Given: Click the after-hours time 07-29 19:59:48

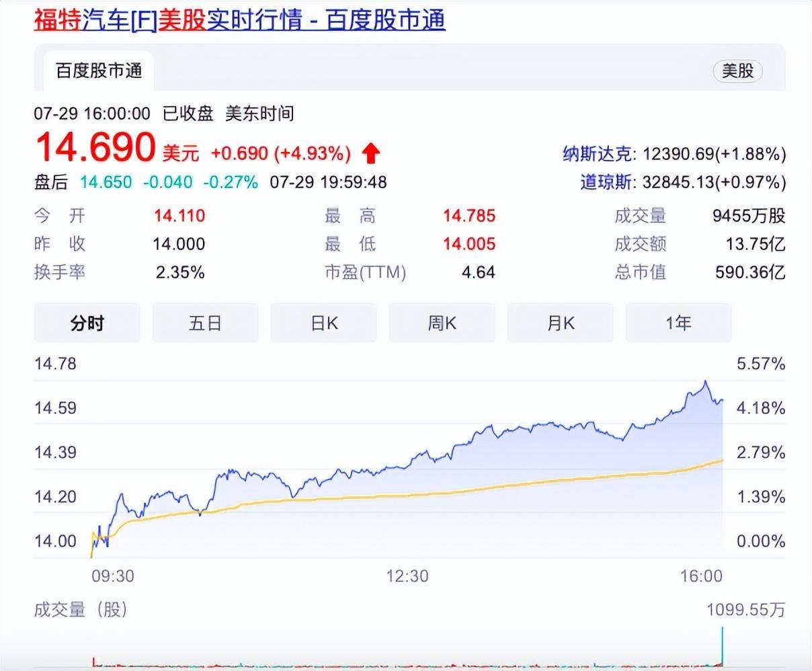Looking at the screenshot, I should pyautogui.click(x=328, y=182).
